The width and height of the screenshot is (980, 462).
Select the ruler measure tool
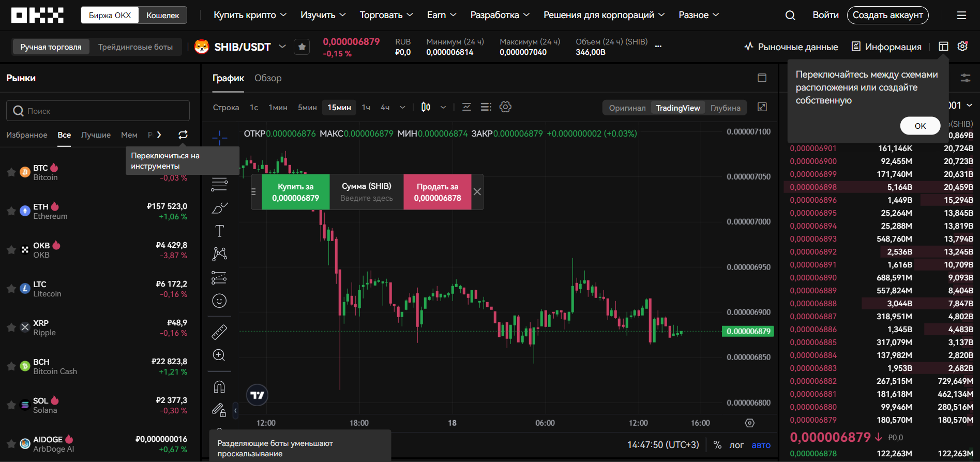(x=219, y=332)
